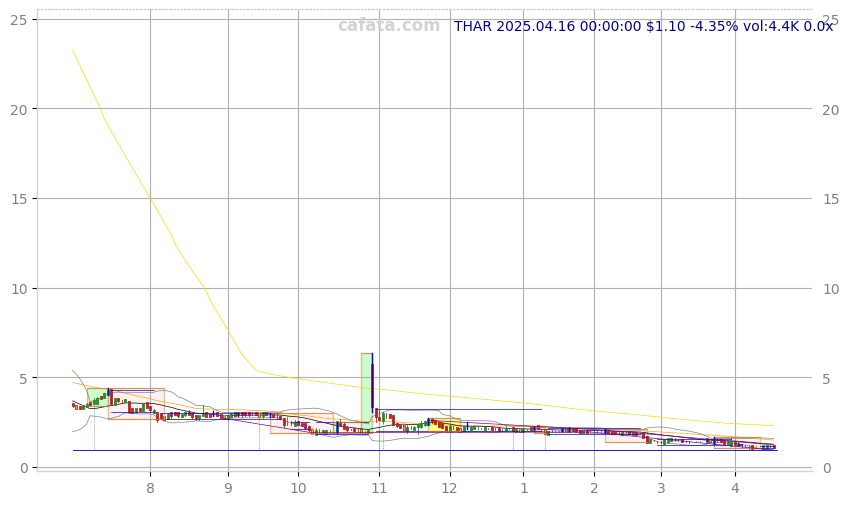Click the right y-axis value 5
The width and height of the screenshot is (849, 505).
[x=826, y=379]
